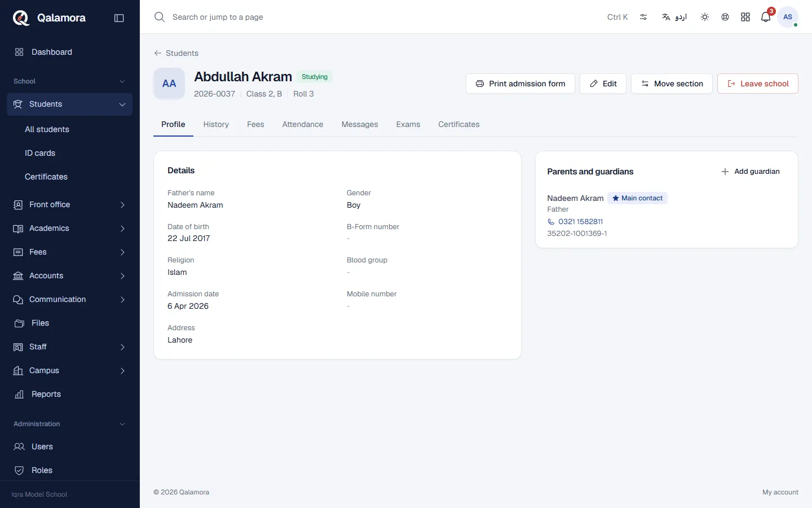Expand the Academics menu

coord(70,228)
